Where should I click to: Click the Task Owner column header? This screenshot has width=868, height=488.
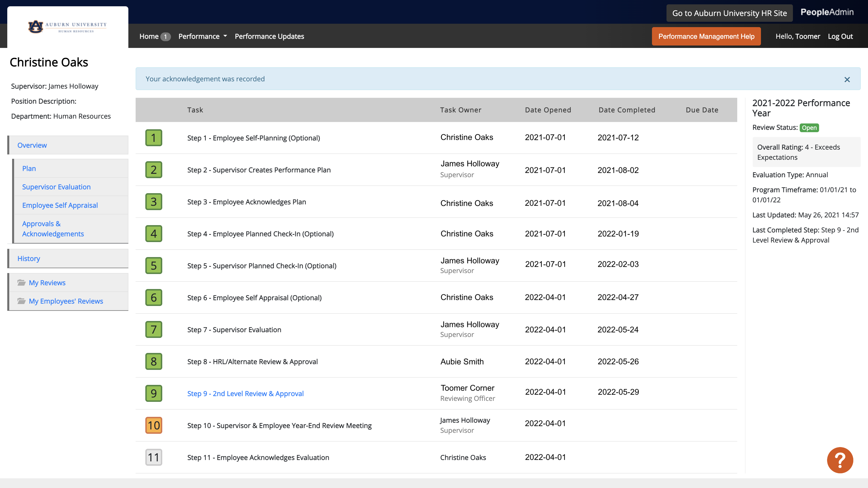click(461, 110)
